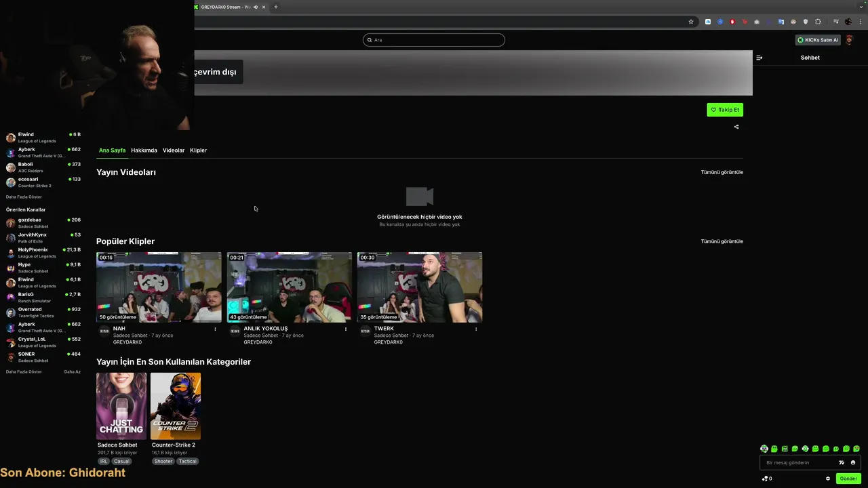Play the ANLIK YOKOLUŞ clip thumbnail
This screenshot has height=488, width=868.
point(290,287)
